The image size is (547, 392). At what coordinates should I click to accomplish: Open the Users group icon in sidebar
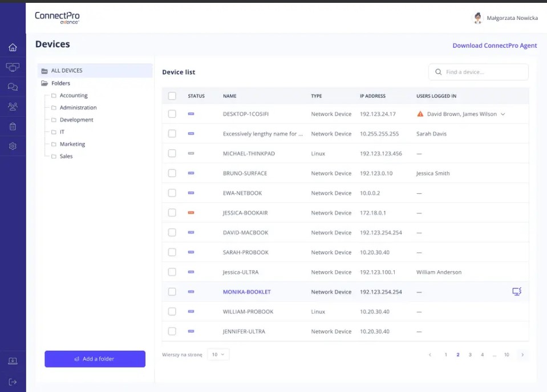coord(13,107)
